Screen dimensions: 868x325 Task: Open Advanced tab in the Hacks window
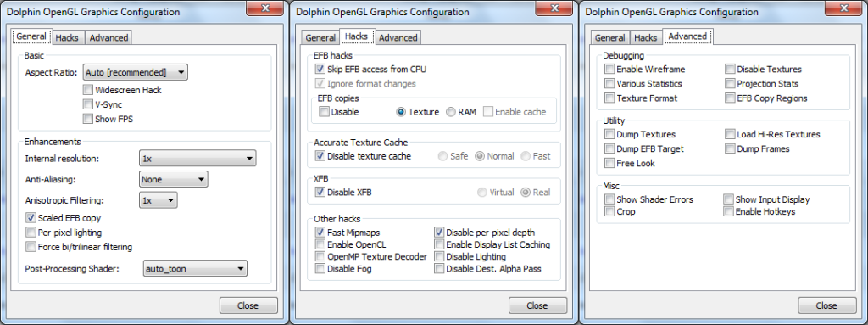pyautogui.click(x=398, y=37)
